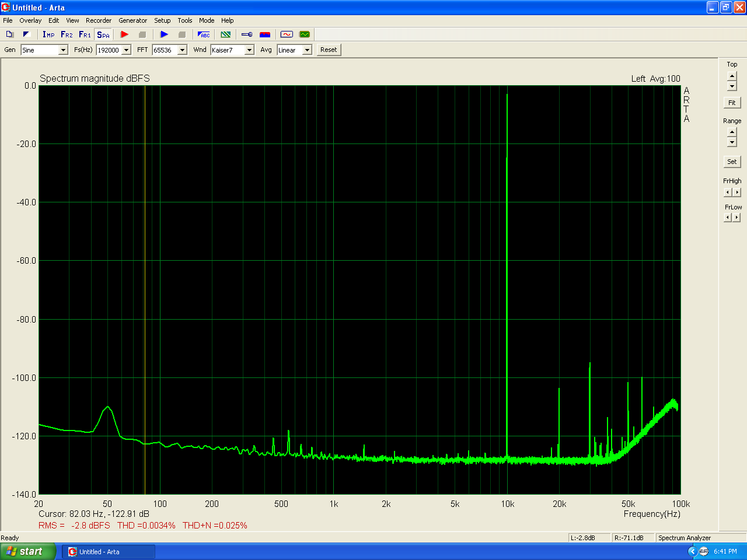
Task: Open the Tools menu
Action: [185, 20]
